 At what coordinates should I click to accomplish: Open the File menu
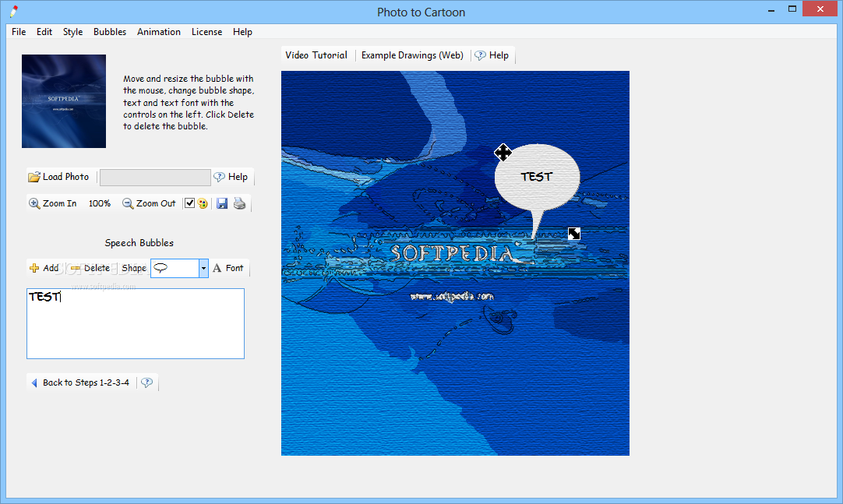point(19,32)
